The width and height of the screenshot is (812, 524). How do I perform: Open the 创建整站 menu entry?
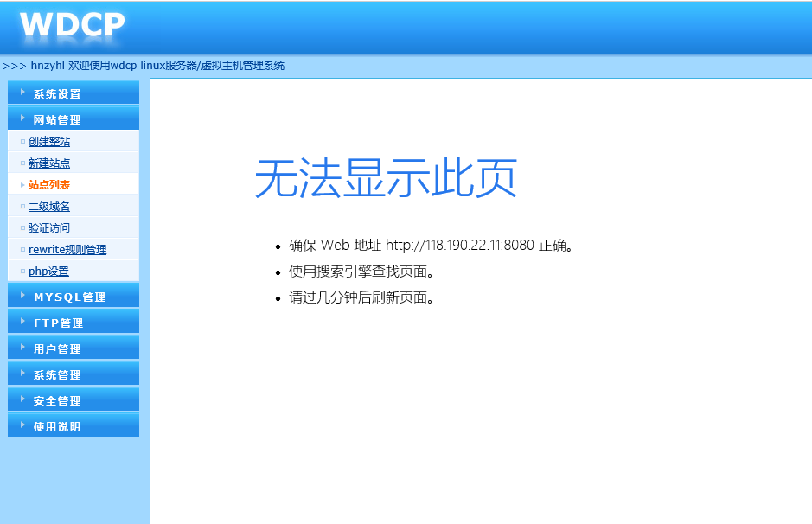point(49,142)
